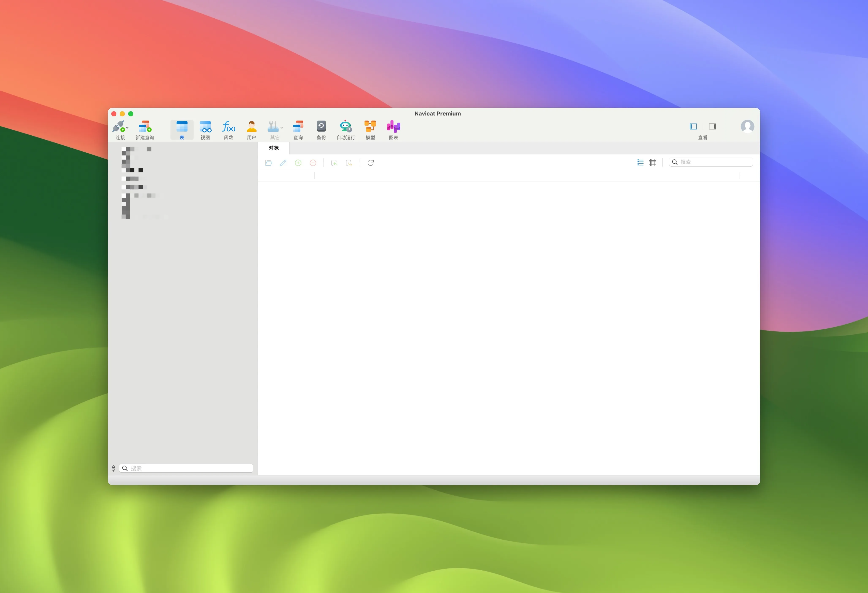Expand the Others (其它) dropdown arrow

(282, 128)
